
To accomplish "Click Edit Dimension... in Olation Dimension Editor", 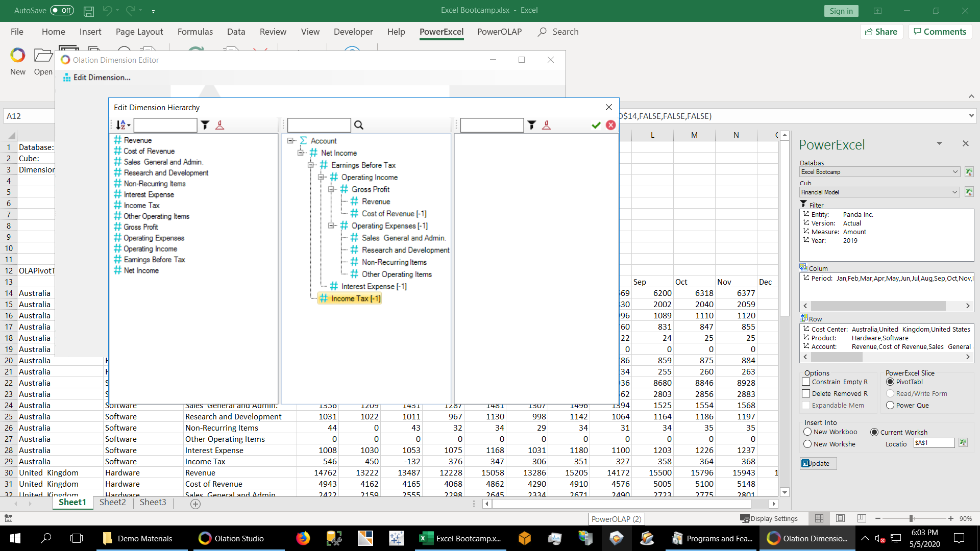I will tap(97, 78).
